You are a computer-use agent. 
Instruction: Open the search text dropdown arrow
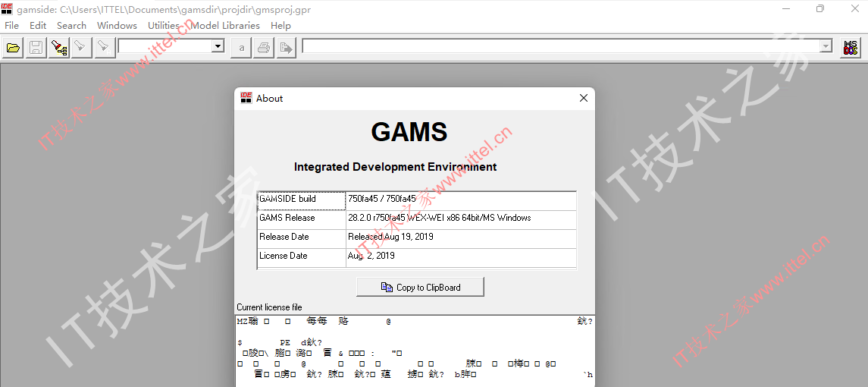pos(218,46)
